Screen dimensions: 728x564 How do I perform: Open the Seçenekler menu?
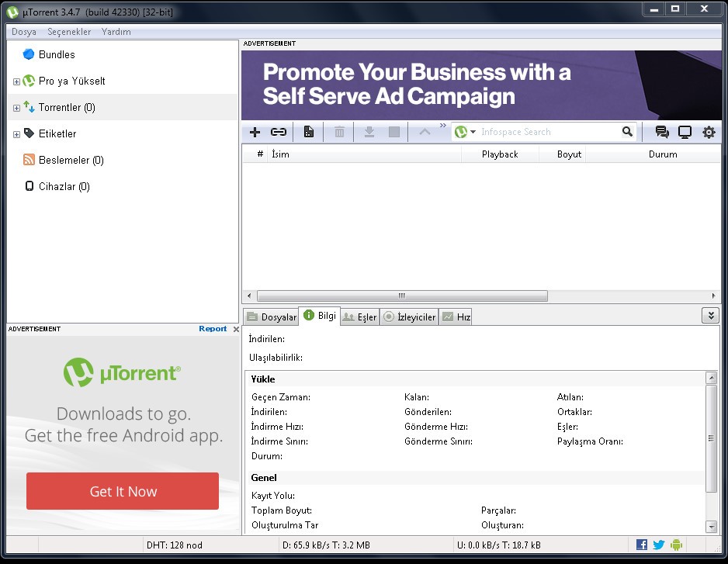(x=69, y=32)
